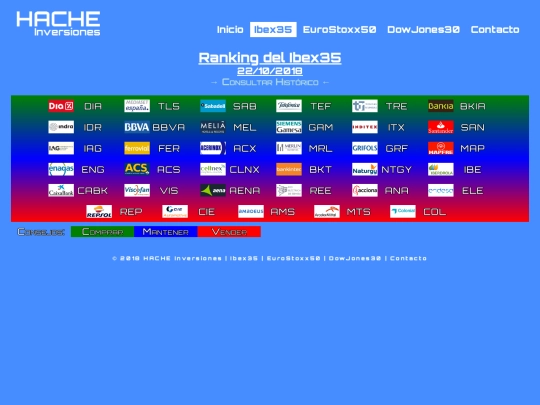Click the ITX ticker text
The width and height of the screenshot is (540, 405).
(x=396, y=127)
